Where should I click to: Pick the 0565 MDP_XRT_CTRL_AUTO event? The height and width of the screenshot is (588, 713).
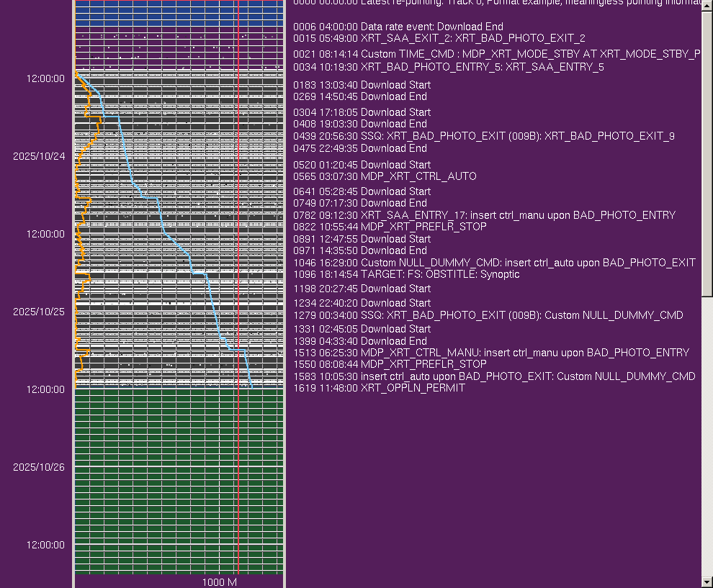tap(385, 176)
